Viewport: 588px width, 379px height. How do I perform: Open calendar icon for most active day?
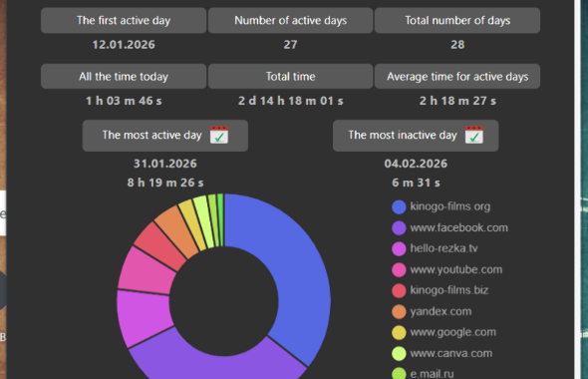pos(219,135)
